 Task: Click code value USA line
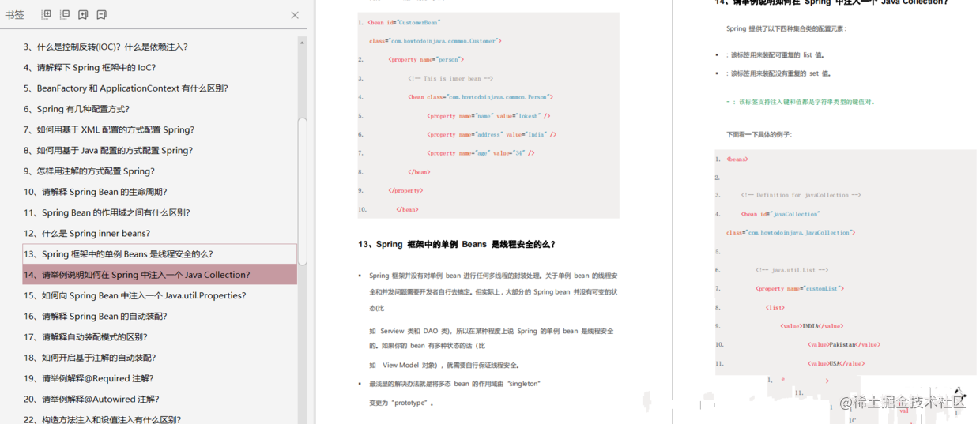click(835, 363)
